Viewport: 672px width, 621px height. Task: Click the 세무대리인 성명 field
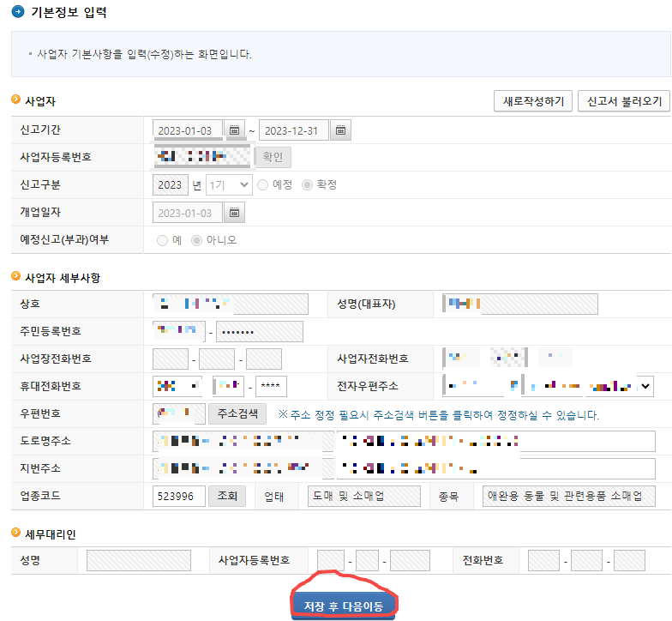(139, 561)
